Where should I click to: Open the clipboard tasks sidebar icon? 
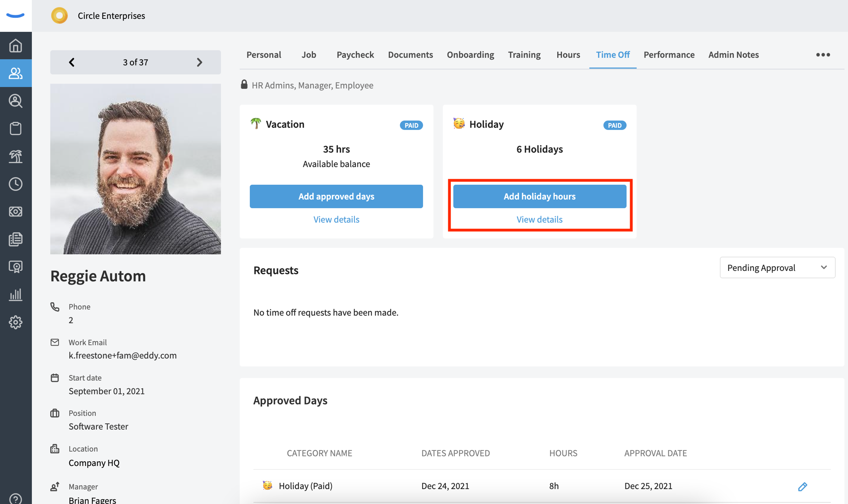(x=16, y=128)
